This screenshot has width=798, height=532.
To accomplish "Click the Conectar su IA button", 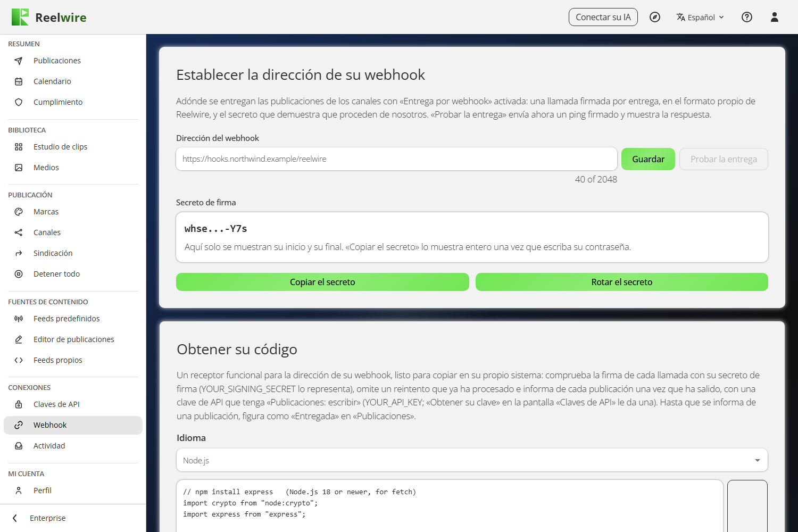I will pyautogui.click(x=603, y=17).
